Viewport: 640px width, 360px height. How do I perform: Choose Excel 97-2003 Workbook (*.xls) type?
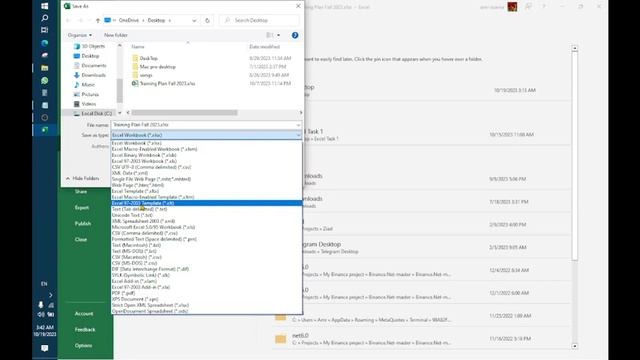207,161
